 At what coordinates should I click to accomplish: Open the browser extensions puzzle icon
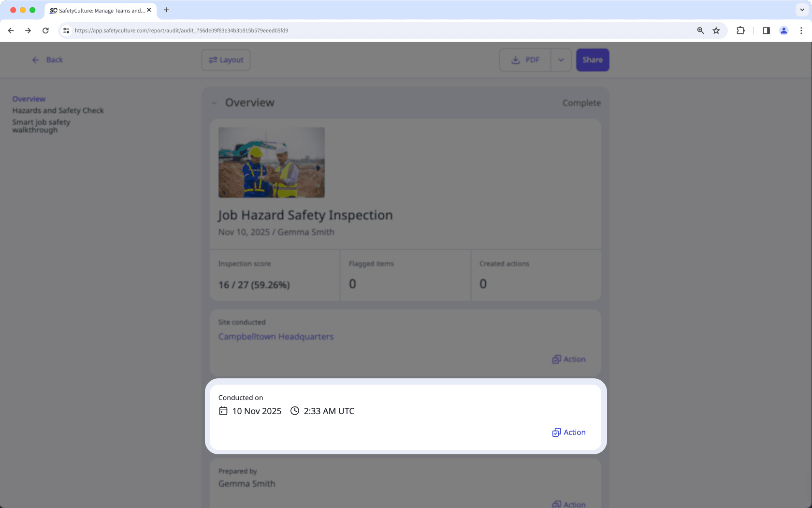click(x=740, y=30)
